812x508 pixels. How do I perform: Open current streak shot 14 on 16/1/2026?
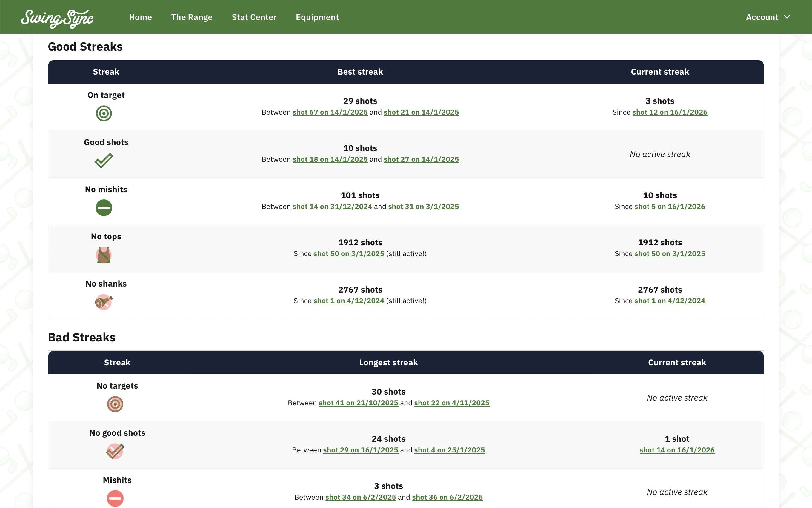pos(676,450)
